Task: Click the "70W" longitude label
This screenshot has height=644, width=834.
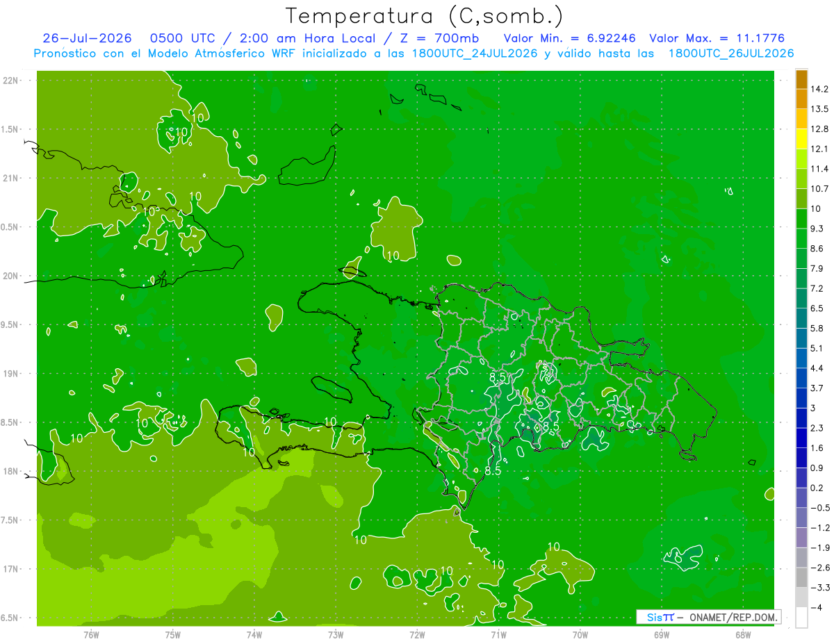Action: [x=580, y=634]
